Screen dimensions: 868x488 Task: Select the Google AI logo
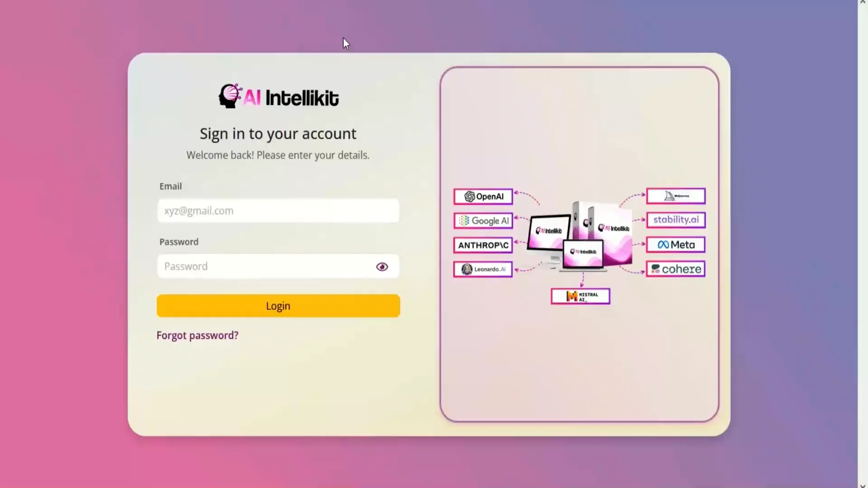click(x=482, y=221)
